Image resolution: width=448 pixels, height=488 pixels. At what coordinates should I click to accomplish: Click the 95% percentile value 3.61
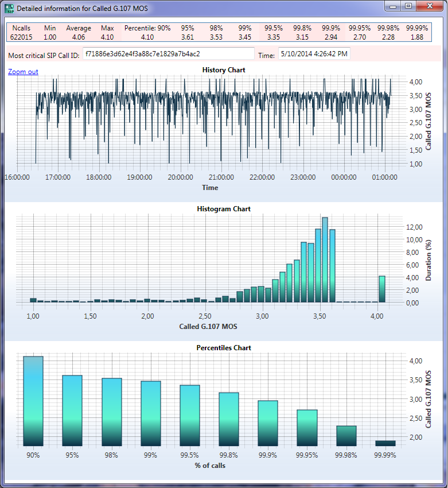(x=188, y=37)
